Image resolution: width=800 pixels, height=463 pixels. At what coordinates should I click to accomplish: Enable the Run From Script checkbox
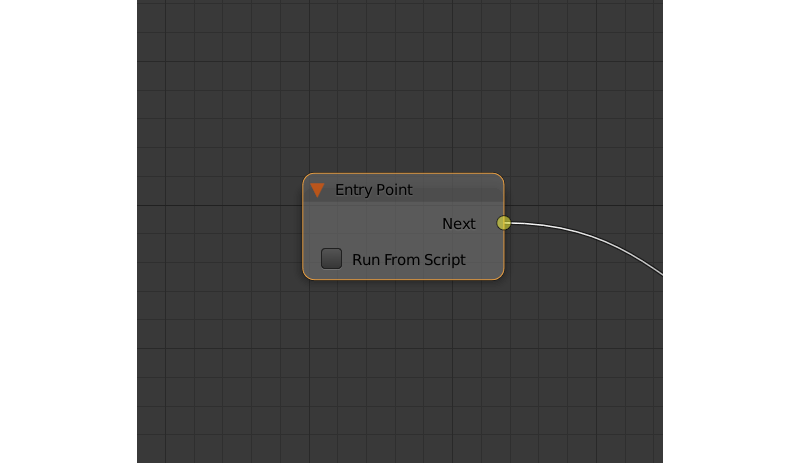(331, 259)
